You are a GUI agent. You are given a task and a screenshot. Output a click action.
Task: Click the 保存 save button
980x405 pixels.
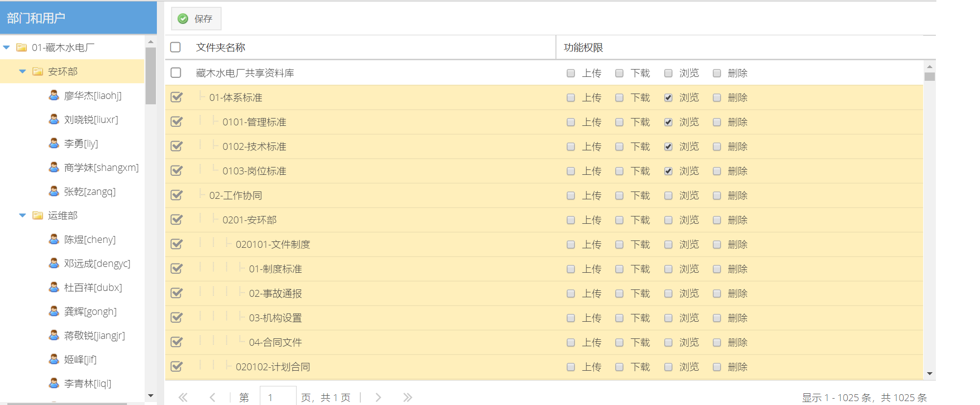tap(196, 19)
